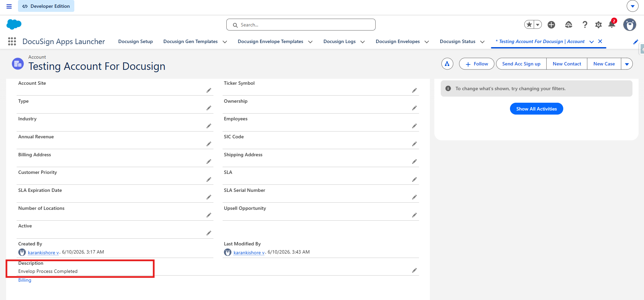The width and height of the screenshot is (644, 300).
Task: Expand the Docusign Gen Templates chevron
Action: point(225,42)
